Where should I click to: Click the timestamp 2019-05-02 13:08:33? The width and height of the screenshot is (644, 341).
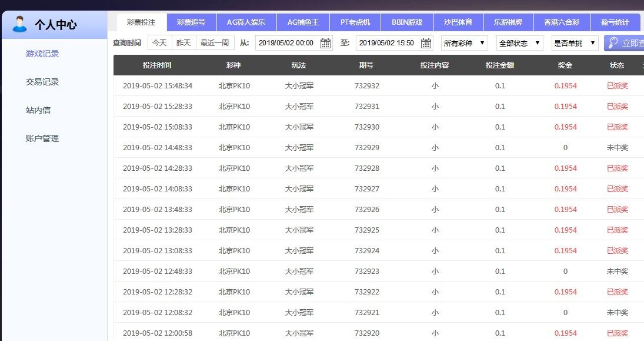(x=157, y=250)
